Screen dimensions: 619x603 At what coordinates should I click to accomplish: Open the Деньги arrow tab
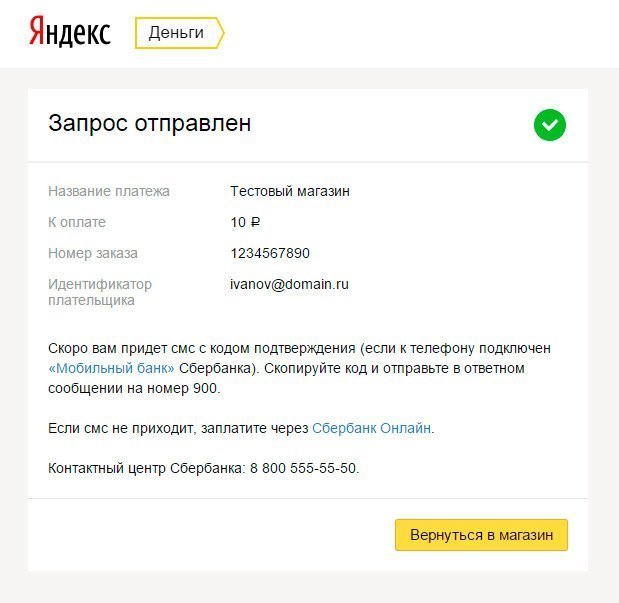180,33
